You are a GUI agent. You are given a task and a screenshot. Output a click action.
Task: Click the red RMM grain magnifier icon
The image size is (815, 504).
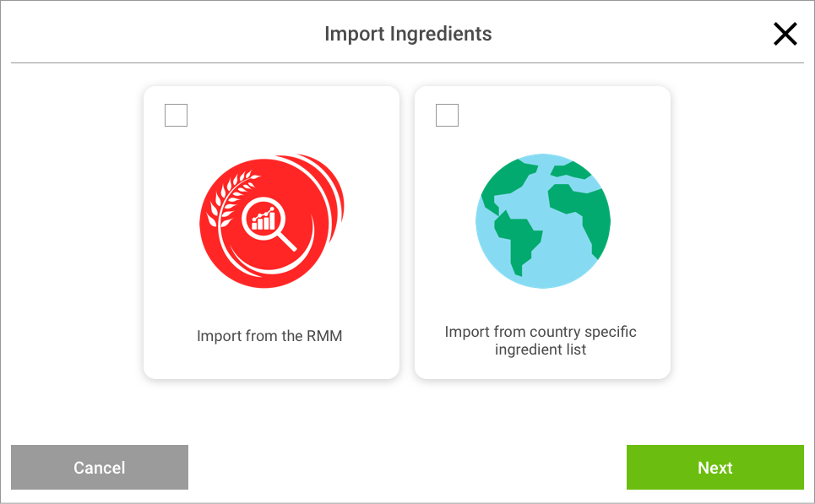coord(271,221)
